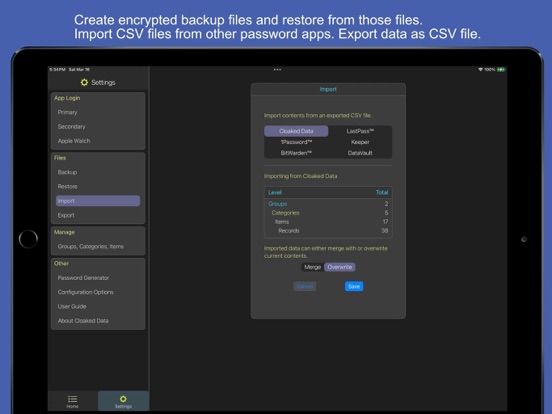Choose BitWarden as import source
The image size is (552, 414).
click(x=296, y=153)
